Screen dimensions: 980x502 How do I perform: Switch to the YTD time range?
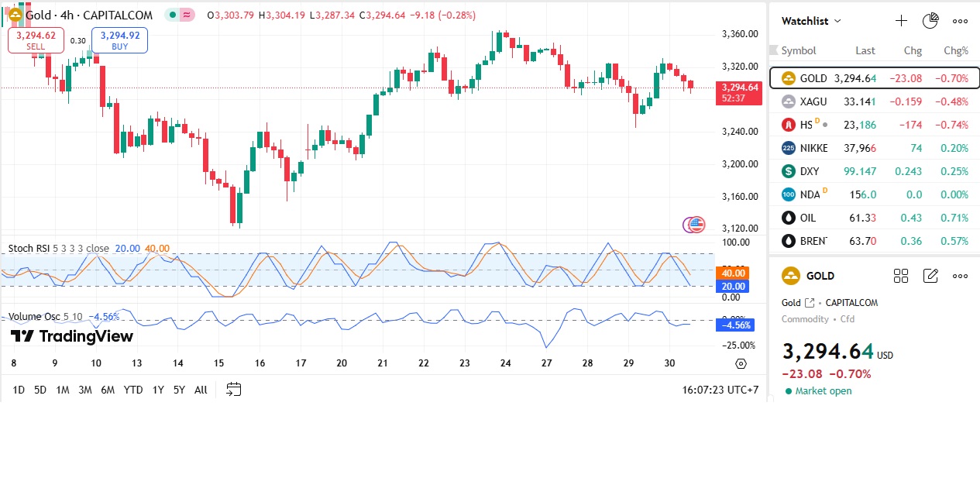pyautogui.click(x=133, y=390)
